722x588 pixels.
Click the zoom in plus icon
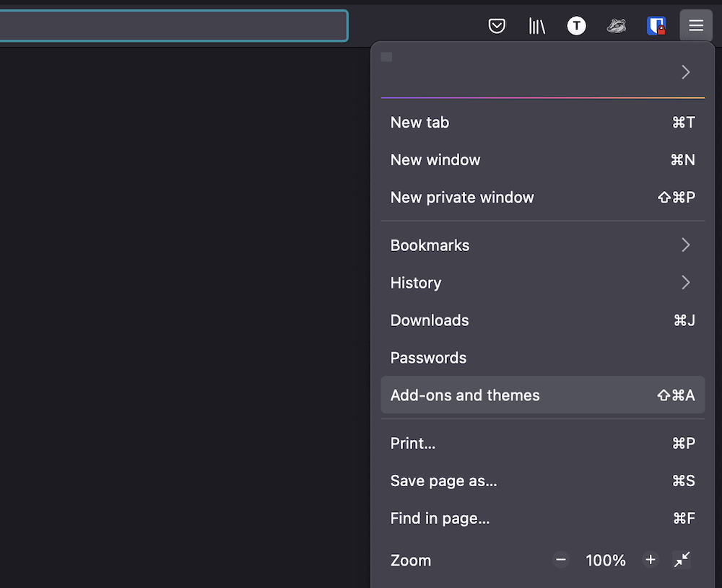tap(650, 560)
